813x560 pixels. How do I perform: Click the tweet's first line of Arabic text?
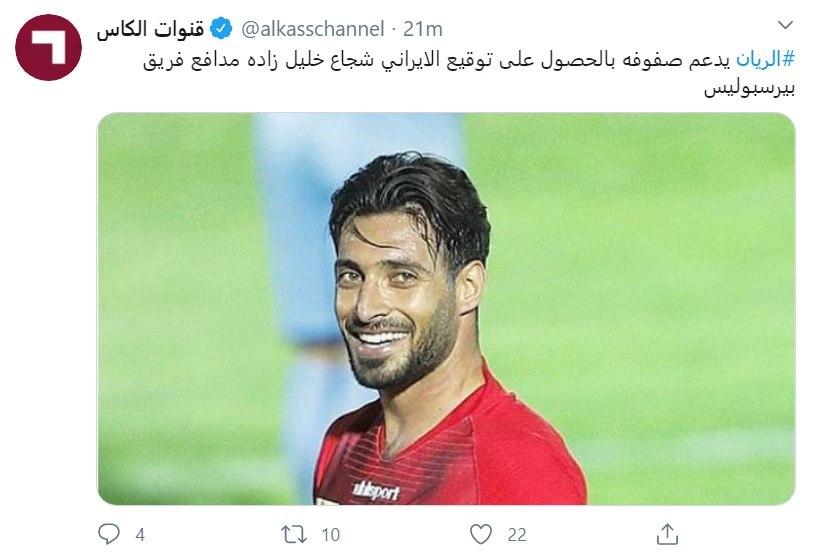point(469,60)
